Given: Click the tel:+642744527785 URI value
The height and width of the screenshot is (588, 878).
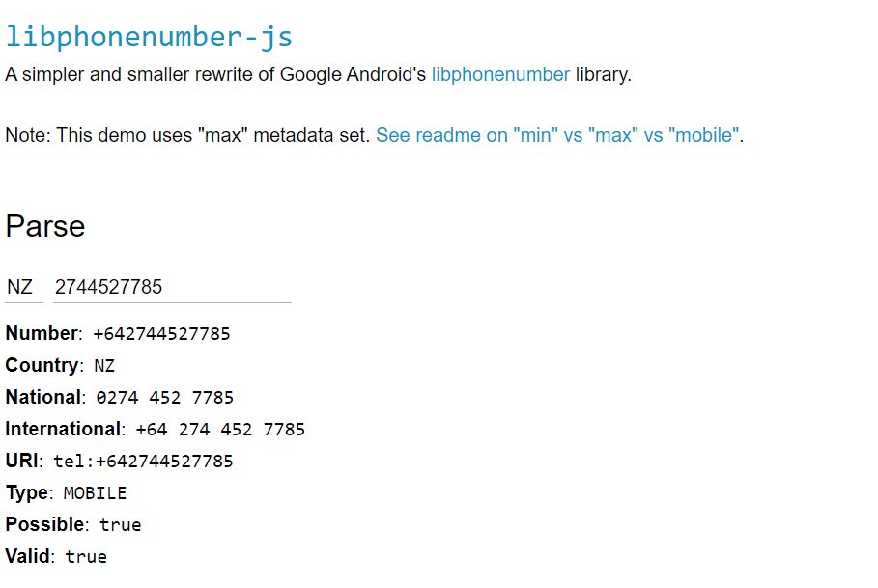Looking at the screenshot, I should click(x=140, y=461).
